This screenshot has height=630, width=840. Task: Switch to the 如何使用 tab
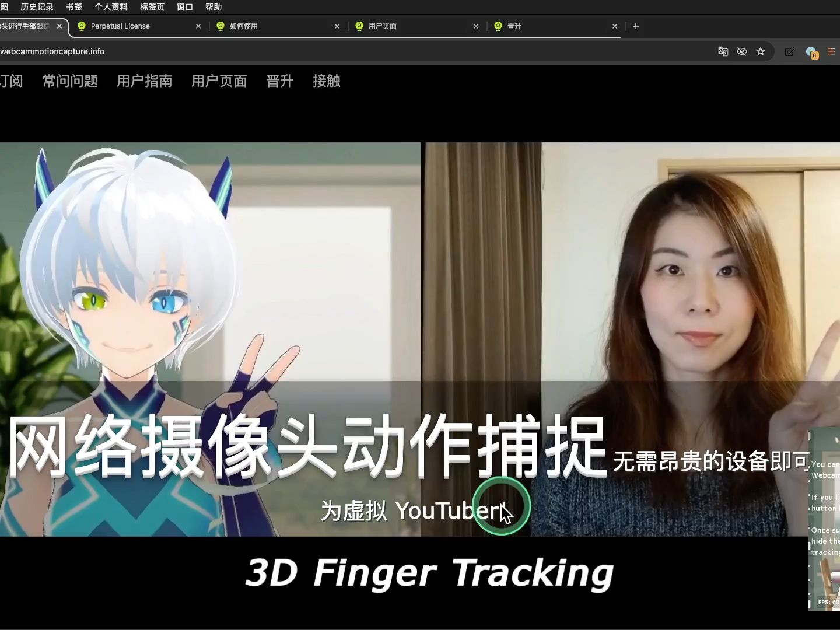[x=278, y=26]
